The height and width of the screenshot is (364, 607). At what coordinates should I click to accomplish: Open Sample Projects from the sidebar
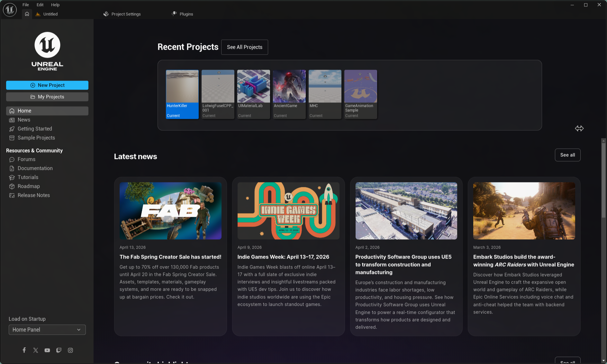click(36, 138)
